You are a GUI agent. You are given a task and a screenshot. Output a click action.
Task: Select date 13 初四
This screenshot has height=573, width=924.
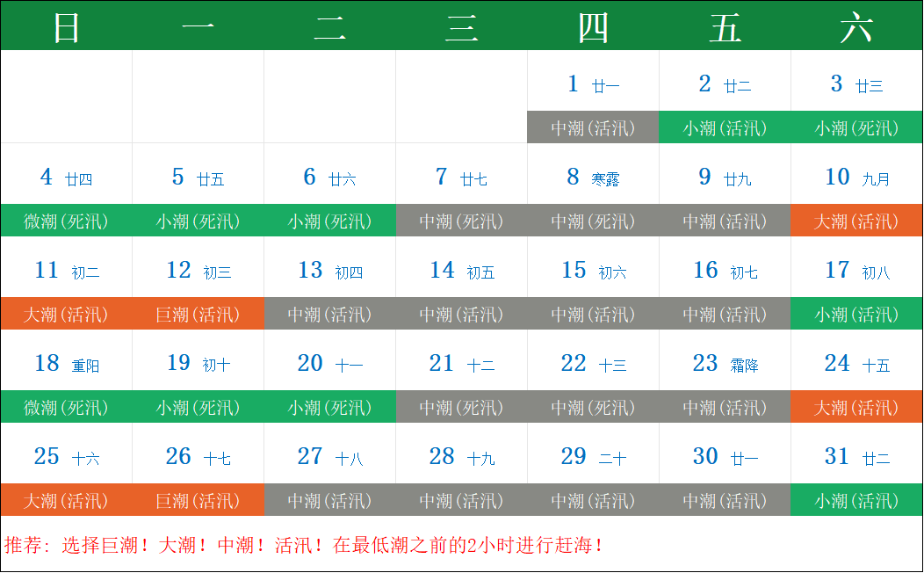[x=329, y=271]
